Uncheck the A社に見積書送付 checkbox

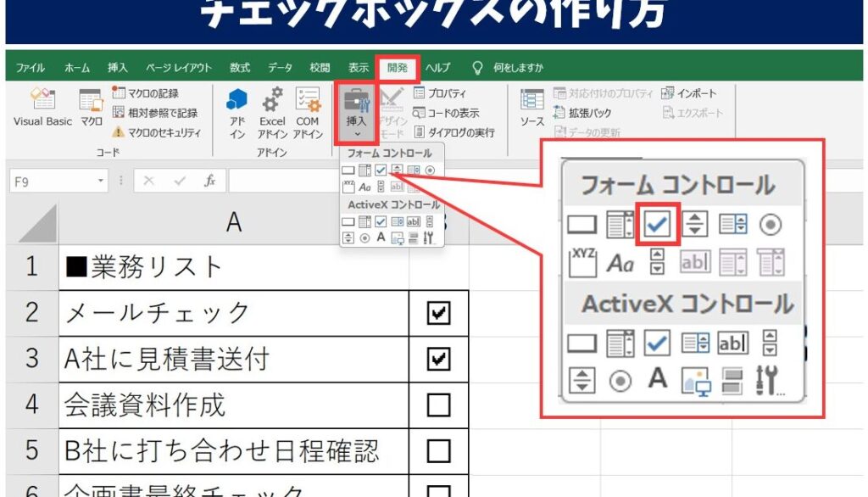tap(438, 360)
